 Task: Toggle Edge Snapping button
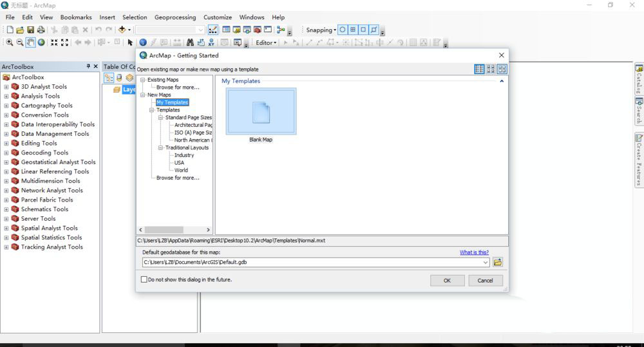click(x=374, y=30)
